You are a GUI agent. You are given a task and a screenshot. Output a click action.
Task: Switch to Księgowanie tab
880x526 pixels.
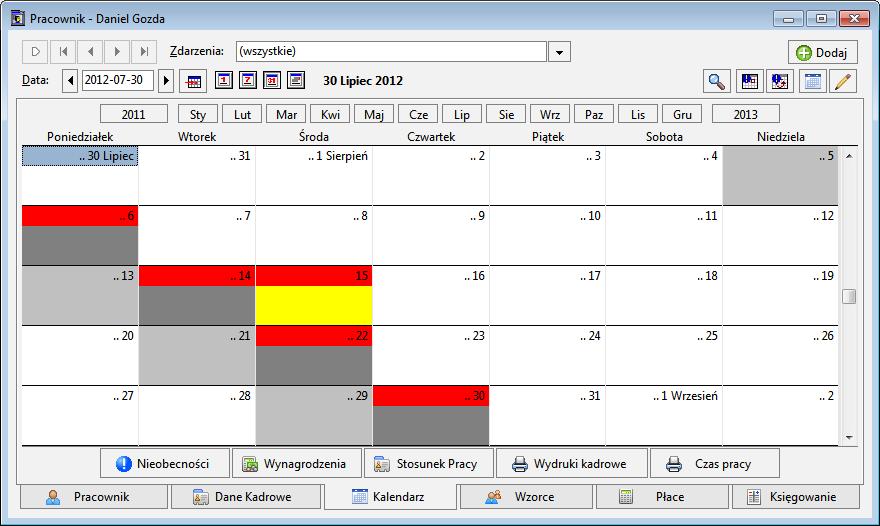click(796, 497)
